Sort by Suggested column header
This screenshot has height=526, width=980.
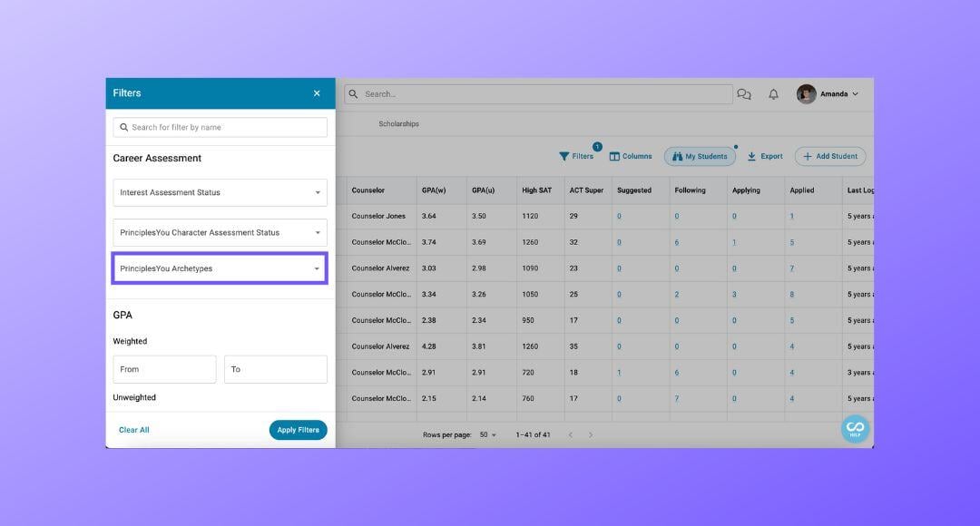click(633, 190)
